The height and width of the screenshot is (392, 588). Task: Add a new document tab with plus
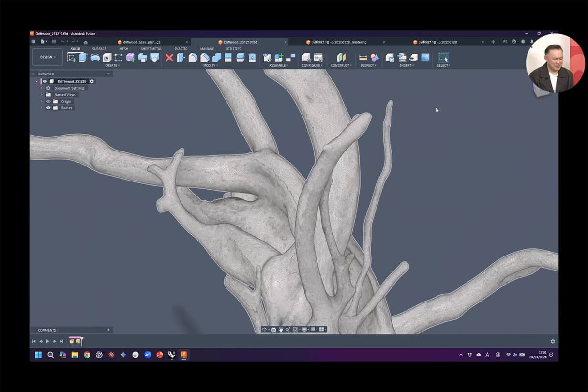[x=493, y=42]
